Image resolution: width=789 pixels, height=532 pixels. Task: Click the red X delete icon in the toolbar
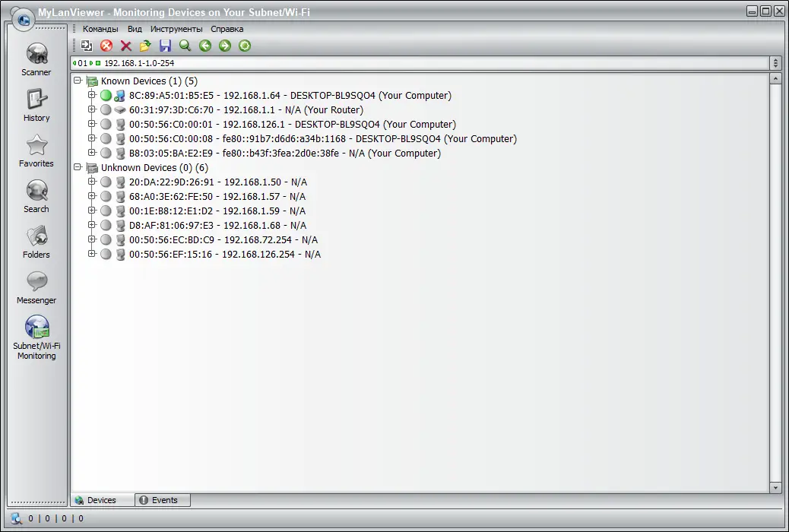click(125, 46)
